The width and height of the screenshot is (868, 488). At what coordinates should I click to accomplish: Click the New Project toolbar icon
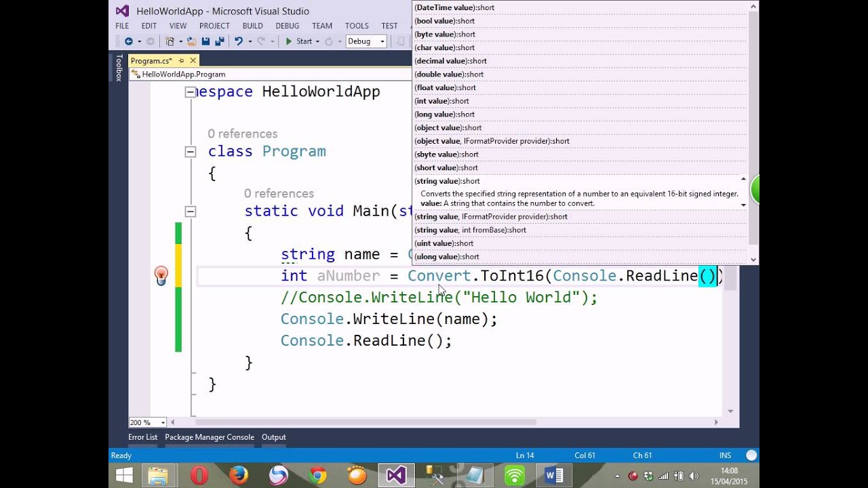click(170, 41)
